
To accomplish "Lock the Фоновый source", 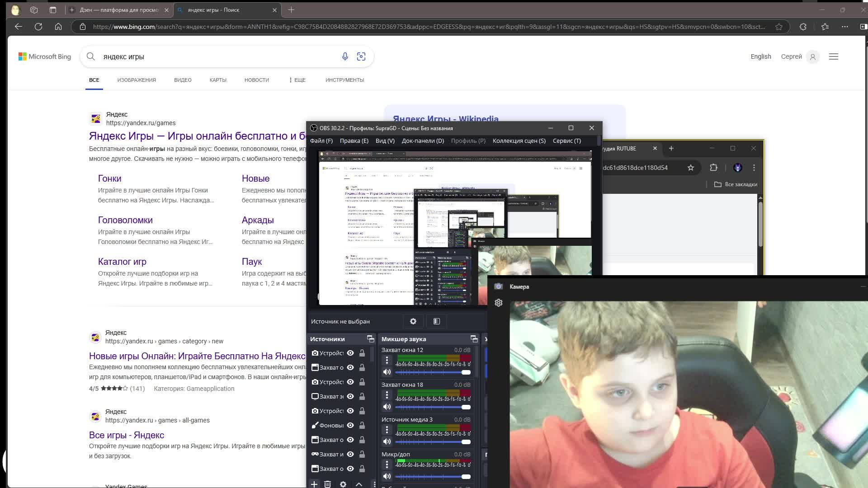I will click(x=362, y=425).
